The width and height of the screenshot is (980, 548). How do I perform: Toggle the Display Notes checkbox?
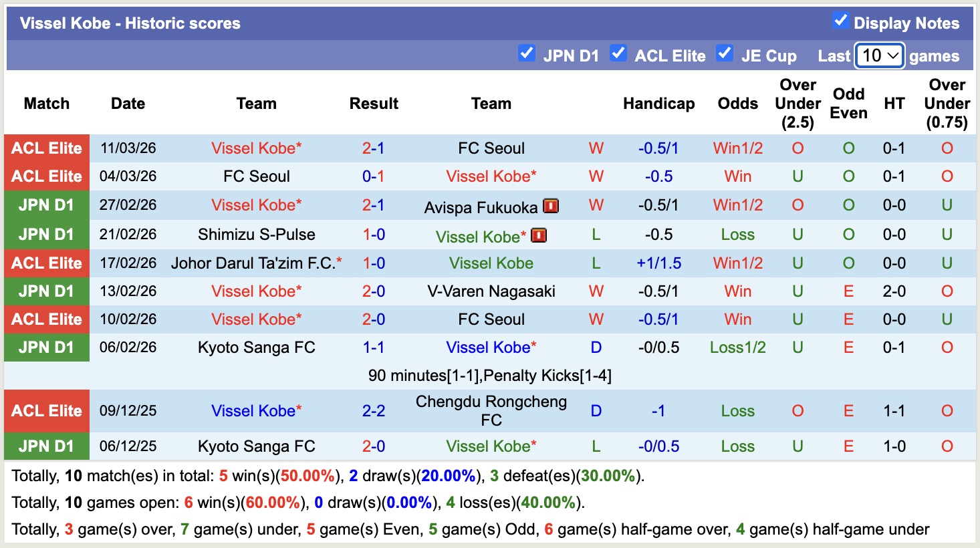point(840,20)
